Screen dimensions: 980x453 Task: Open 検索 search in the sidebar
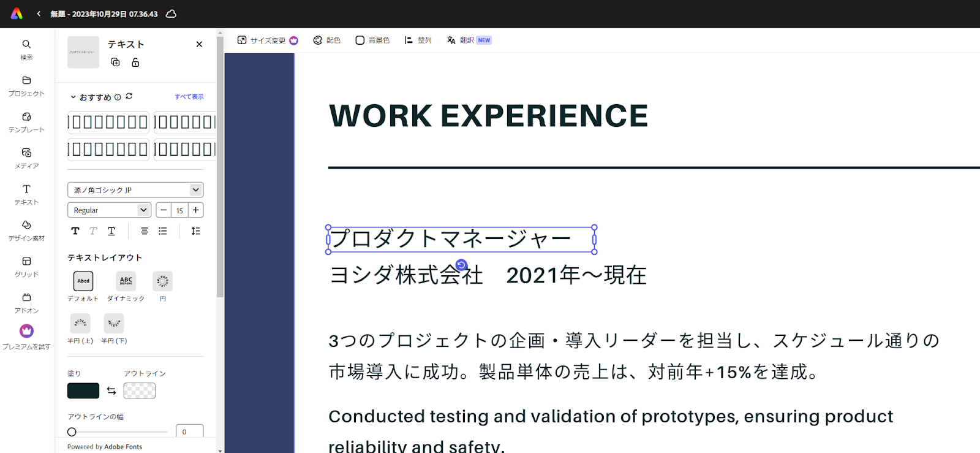(x=26, y=50)
